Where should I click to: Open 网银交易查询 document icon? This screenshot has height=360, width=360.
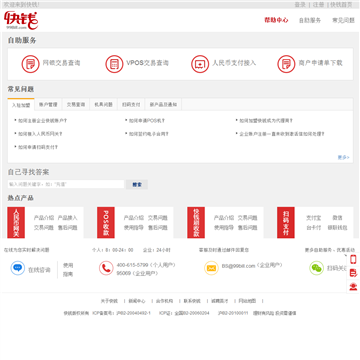tap(31, 64)
